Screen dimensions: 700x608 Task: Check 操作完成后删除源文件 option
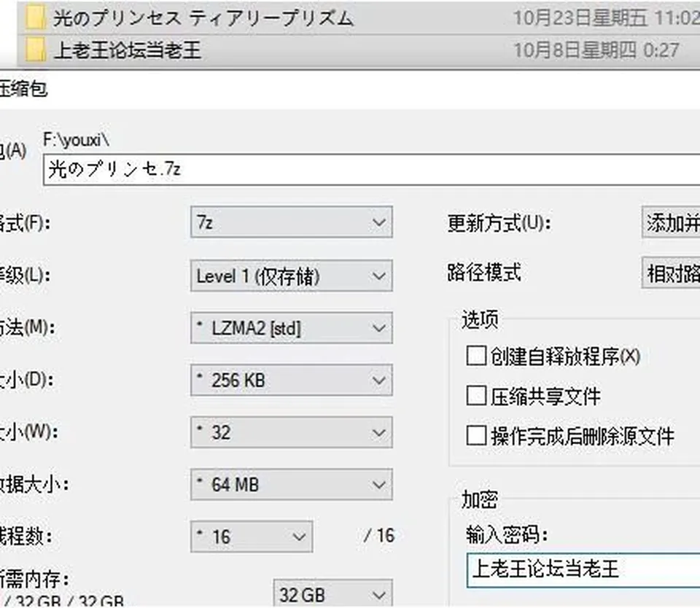[x=476, y=435]
